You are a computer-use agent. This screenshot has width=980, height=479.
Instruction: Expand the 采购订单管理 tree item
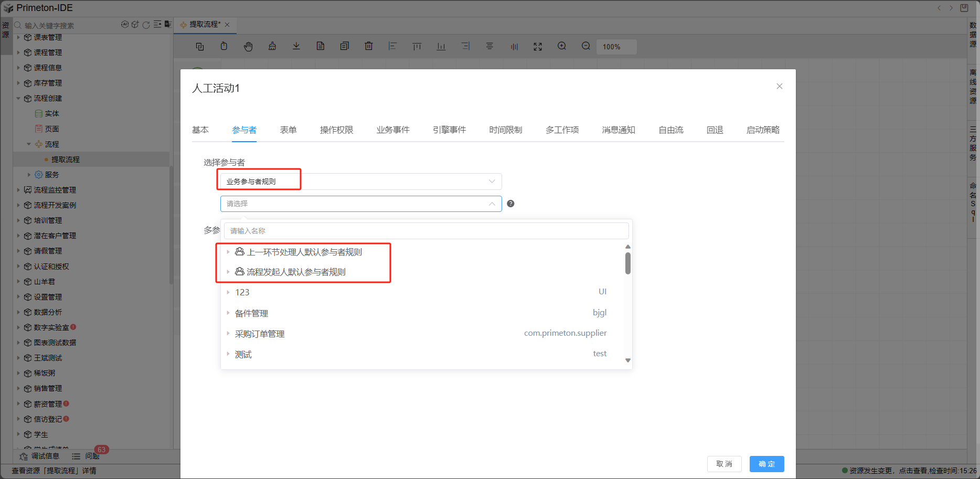[x=228, y=334]
